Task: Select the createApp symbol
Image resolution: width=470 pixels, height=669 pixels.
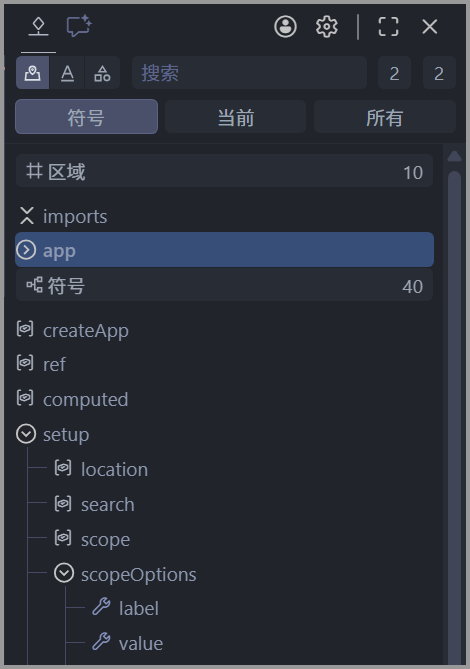Action: [86, 331]
